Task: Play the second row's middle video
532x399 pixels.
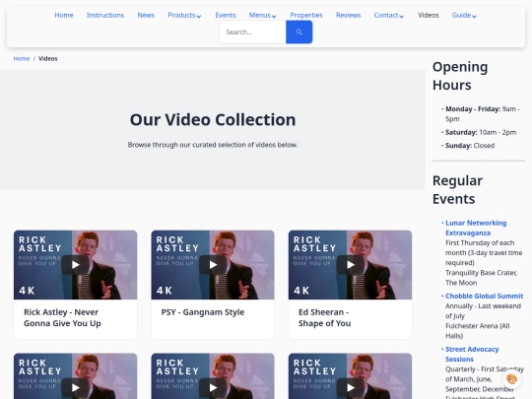Action: pyautogui.click(x=213, y=387)
